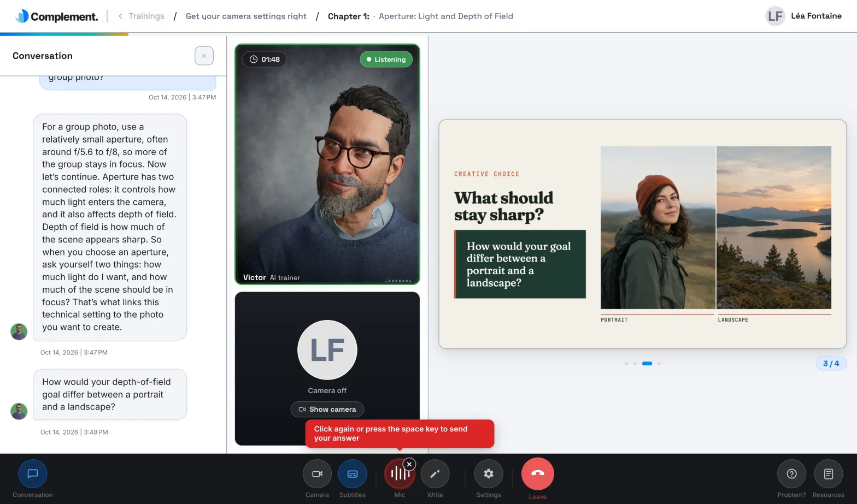The height and width of the screenshot is (504, 857).
Task: Go to second slide dot
Action: click(x=635, y=364)
